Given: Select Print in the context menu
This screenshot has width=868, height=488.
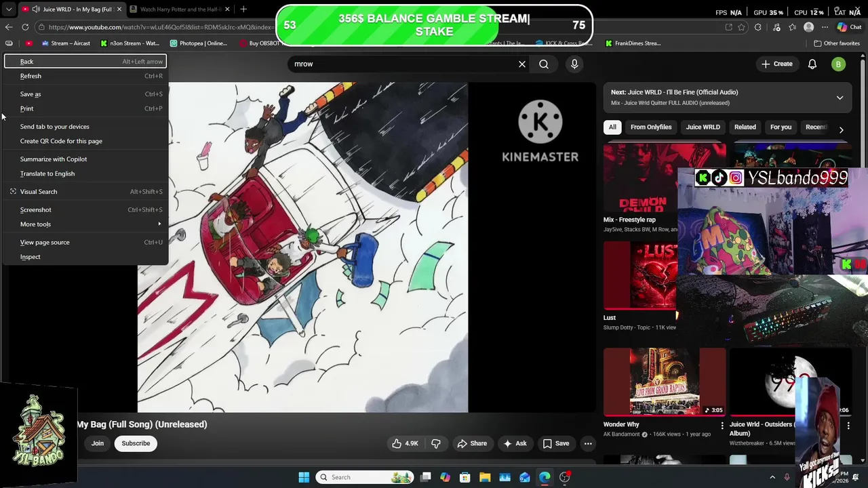Looking at the screenshot, I should [85, 108].
